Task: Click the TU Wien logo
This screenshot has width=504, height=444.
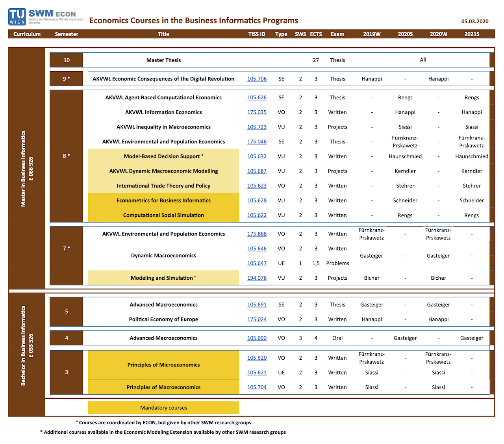Action: tap(17, 17)
